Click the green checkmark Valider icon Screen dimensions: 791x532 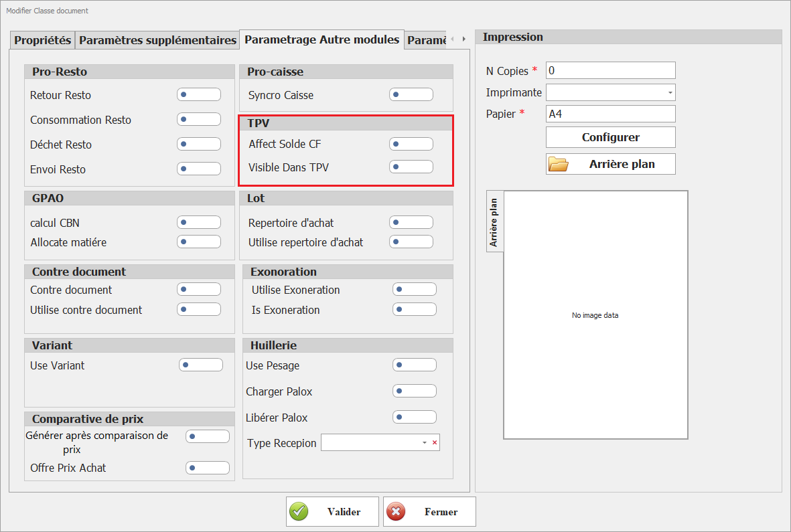click(299, 512)
